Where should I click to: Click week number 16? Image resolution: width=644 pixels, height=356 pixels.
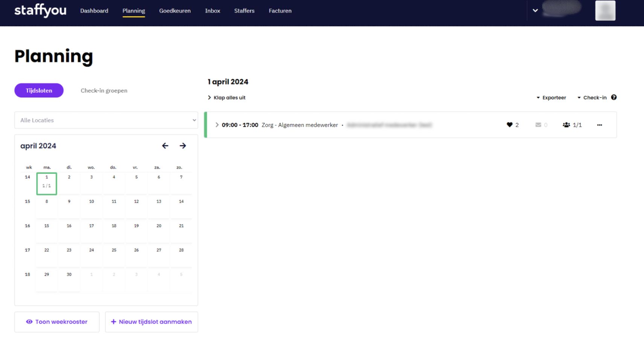[27, 226]
